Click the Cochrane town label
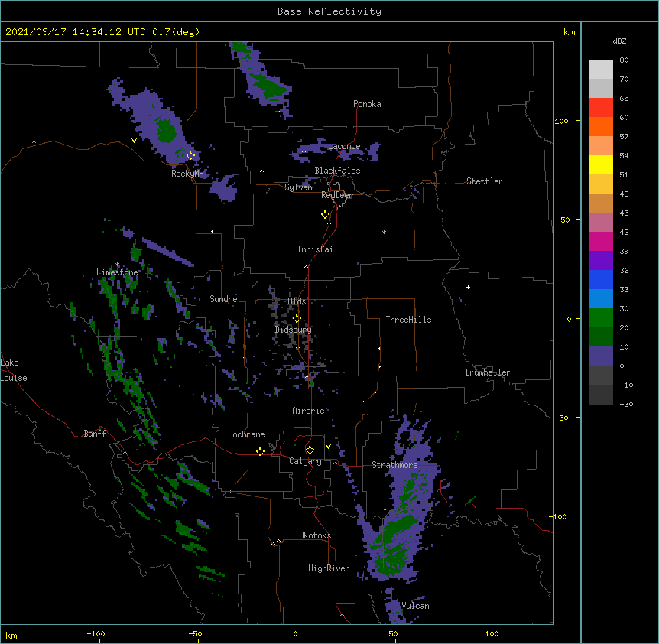 coord(246,434)
